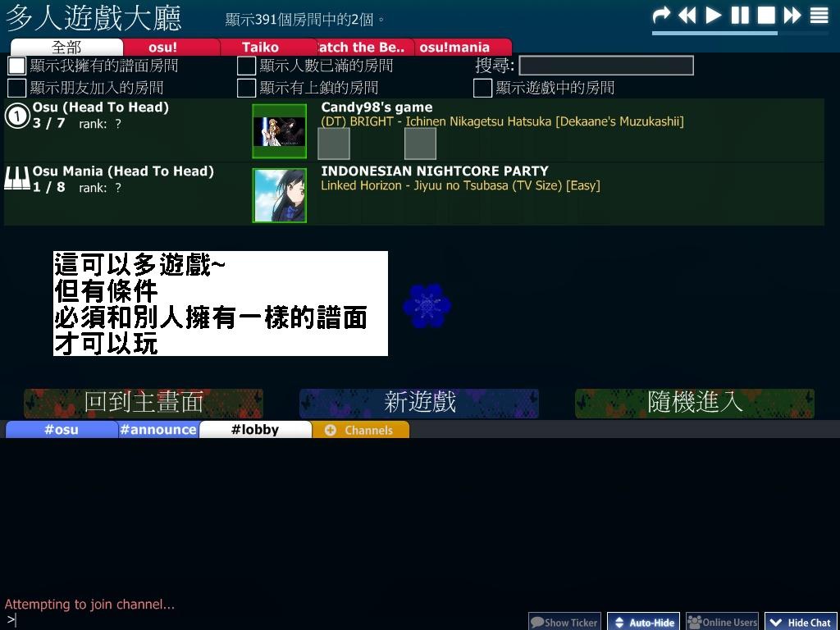Click the osu mania piano keys icon

tap(17, 178)
